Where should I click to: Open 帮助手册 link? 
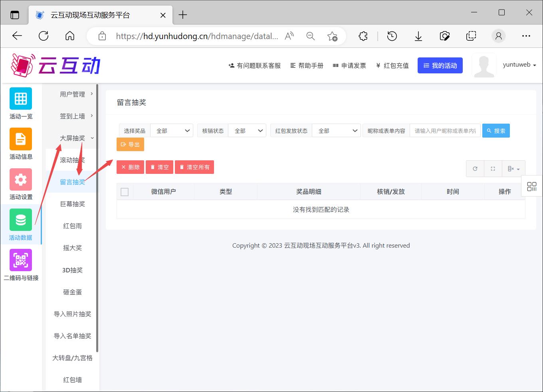[x=307, y=65]
